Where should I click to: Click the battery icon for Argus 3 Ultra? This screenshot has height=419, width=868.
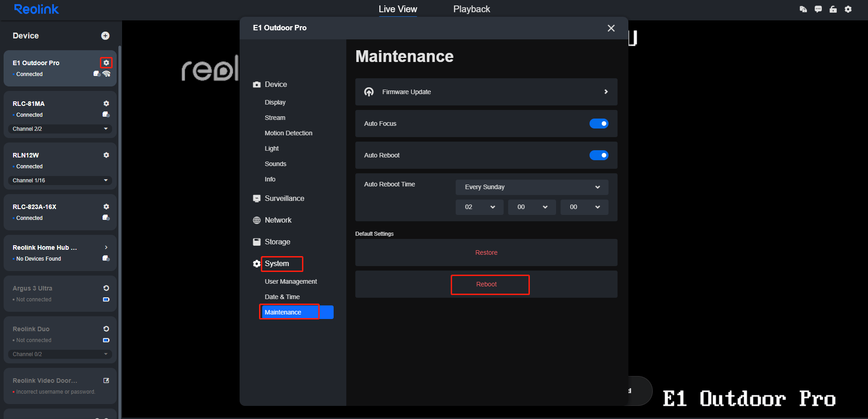[106, 300]
